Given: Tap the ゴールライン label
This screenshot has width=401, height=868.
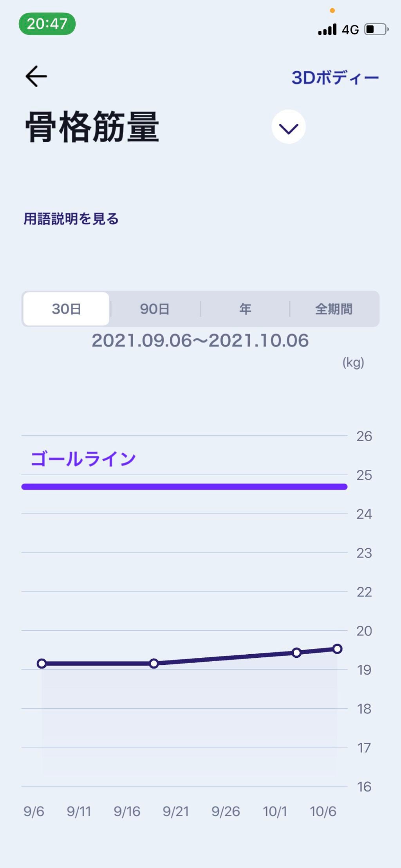Looking at the screenshot, I should click(83, 459).
